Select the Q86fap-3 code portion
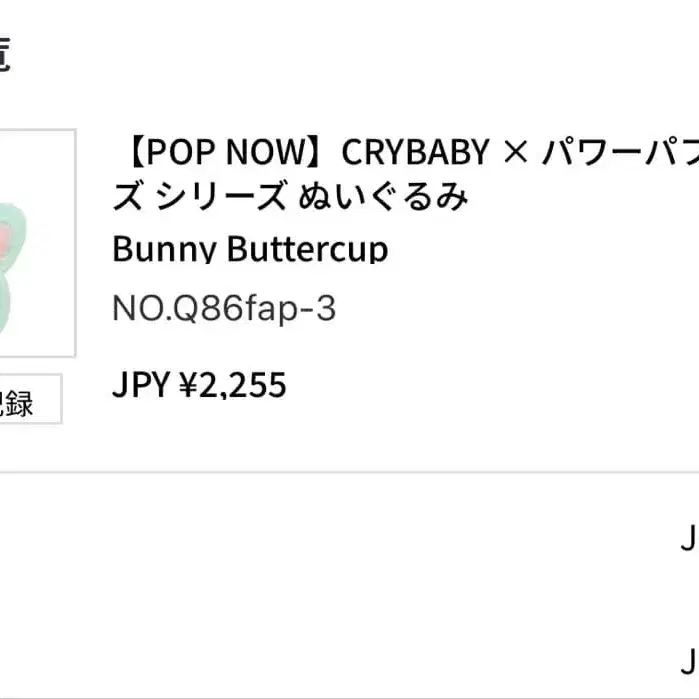The height and width of the screenshot is (699, 699). click(256, 309)
